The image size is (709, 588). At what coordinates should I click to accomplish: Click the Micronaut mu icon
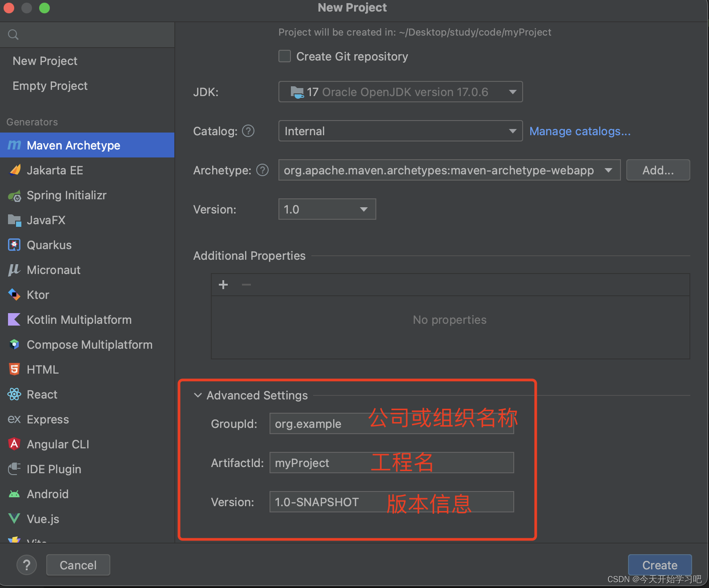tap(14, 270)
